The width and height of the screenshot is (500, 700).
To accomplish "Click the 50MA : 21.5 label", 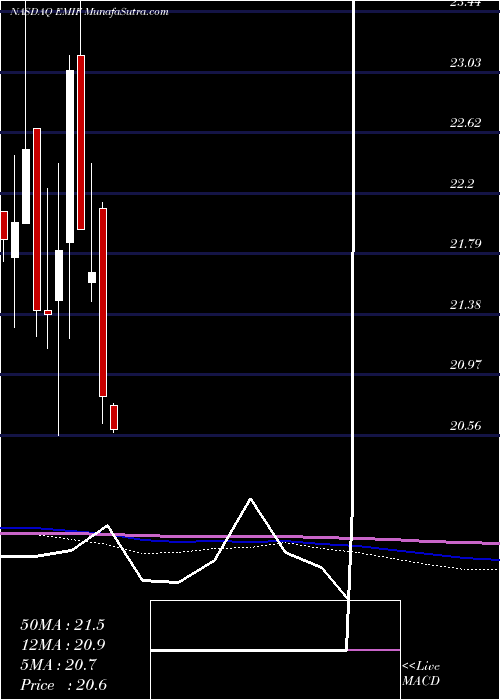I will point(62,625).
